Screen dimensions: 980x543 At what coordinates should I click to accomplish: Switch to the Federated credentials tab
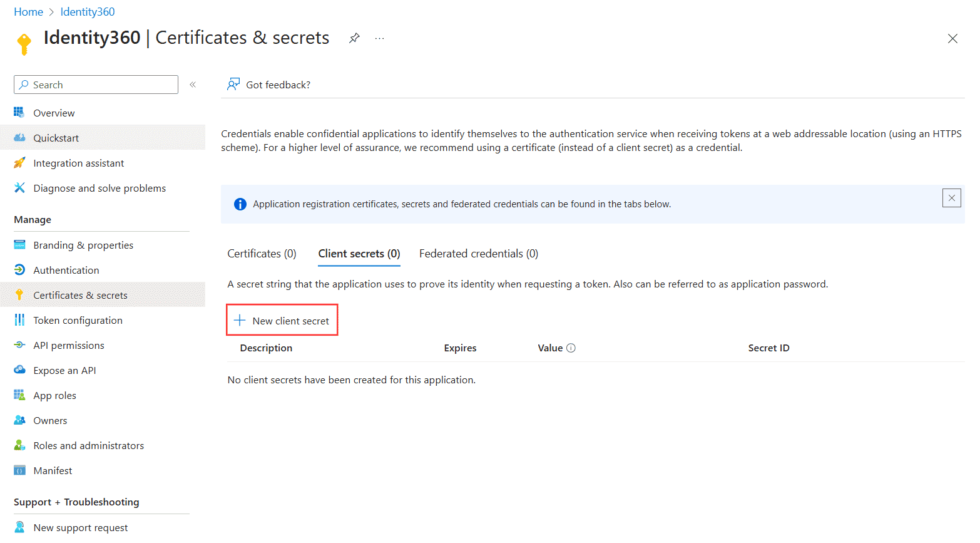(x=478, y=254)
